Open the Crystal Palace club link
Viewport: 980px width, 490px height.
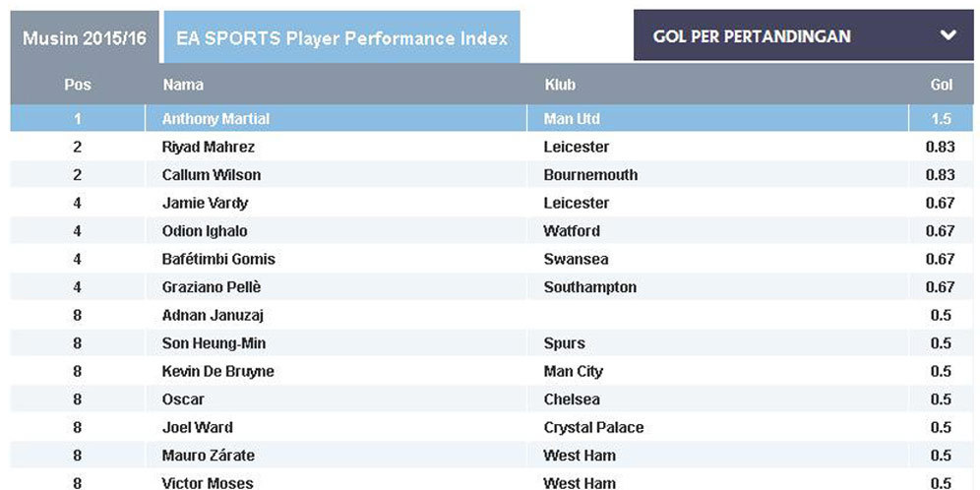(593, 428)
